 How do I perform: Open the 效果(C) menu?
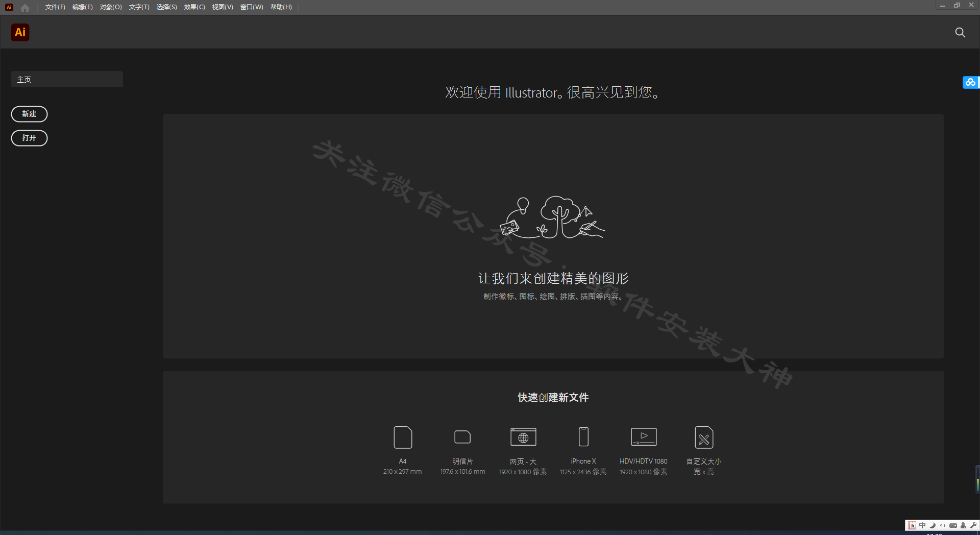tap(194, 7)
